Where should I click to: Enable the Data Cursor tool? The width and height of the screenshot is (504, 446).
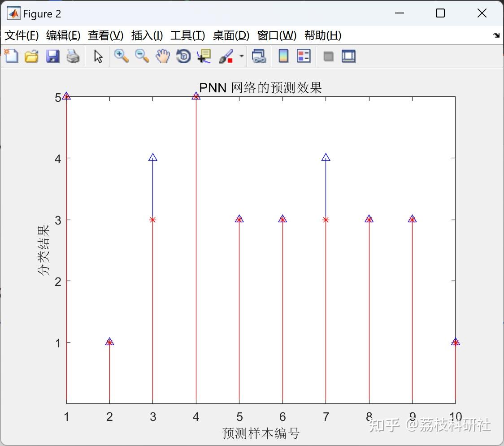[x=203, y=56]
